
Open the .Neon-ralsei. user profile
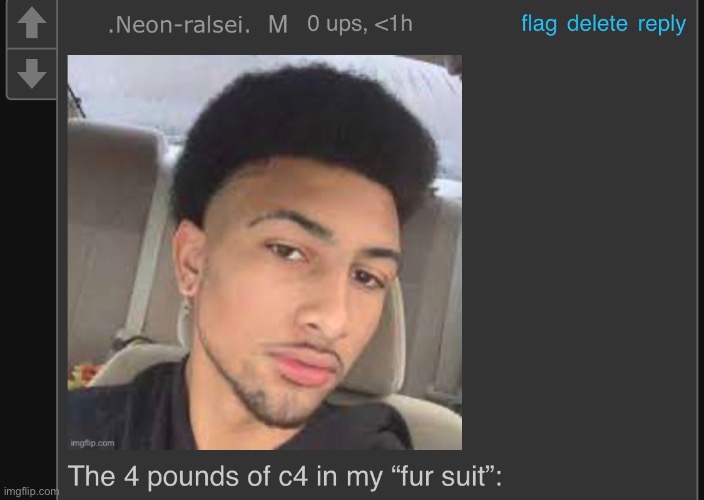pos(179,25)
